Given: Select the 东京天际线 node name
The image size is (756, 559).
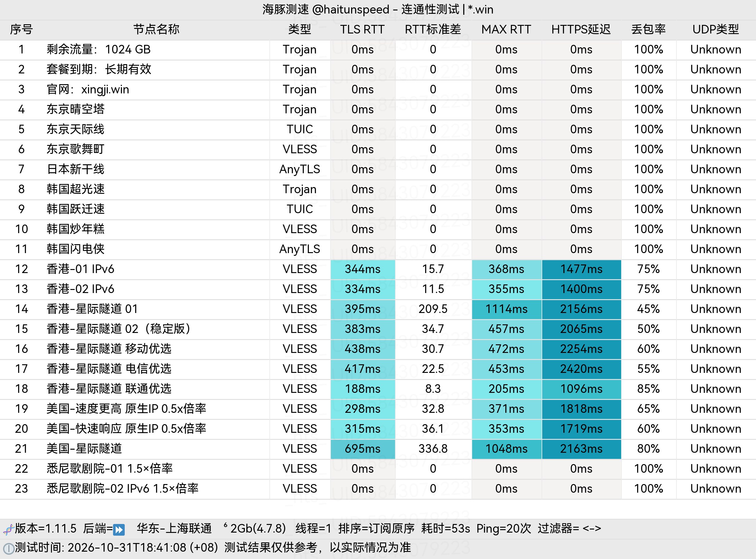Looking at the screenshot, I should point(76,129).
